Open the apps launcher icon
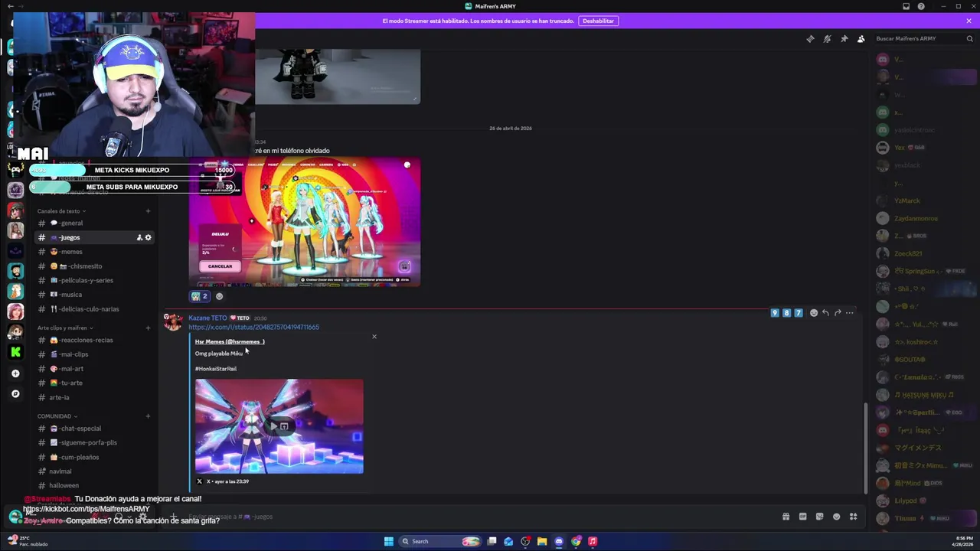Screen dimensions: 980x551 pyautogui.click(x=853, y=517)
